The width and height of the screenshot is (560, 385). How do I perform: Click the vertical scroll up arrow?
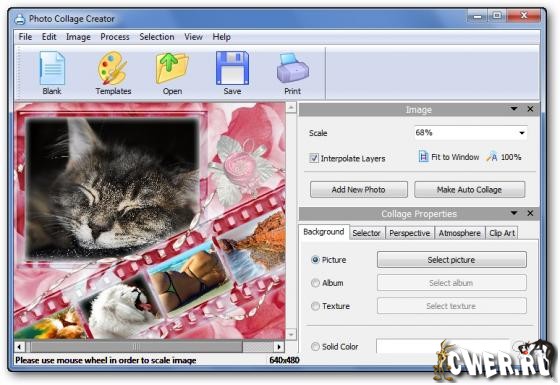click(x=291, y=108)
